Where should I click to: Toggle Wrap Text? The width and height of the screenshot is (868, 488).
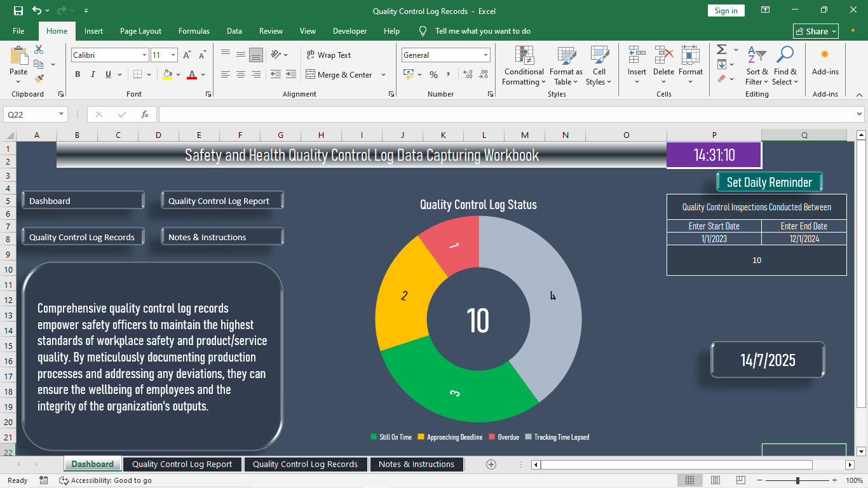point(329,55)
